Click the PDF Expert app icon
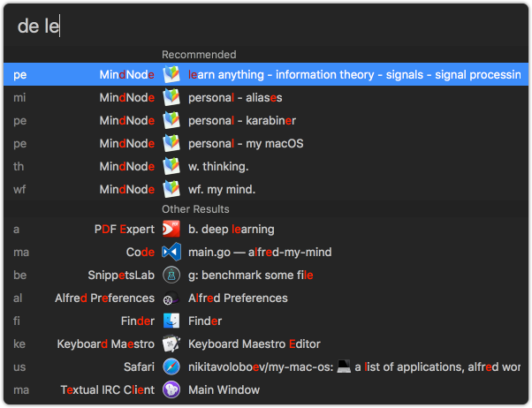The image size is (532, 408). point(171,229)
